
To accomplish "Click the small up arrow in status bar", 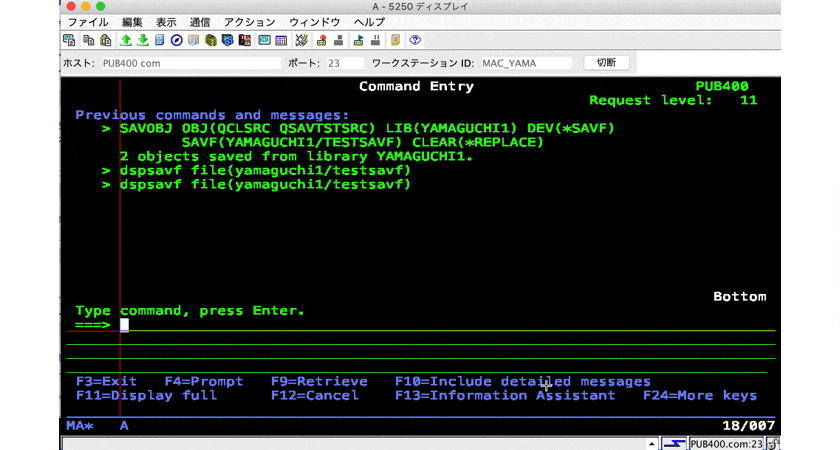I will tap(651, 444).
